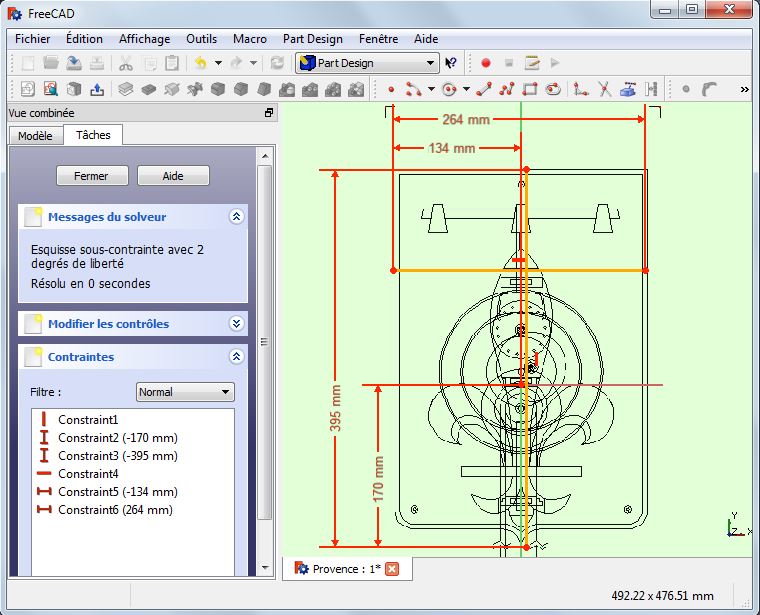
Task: Select the Create fillet tool
Action: click(x=581, y=89)
